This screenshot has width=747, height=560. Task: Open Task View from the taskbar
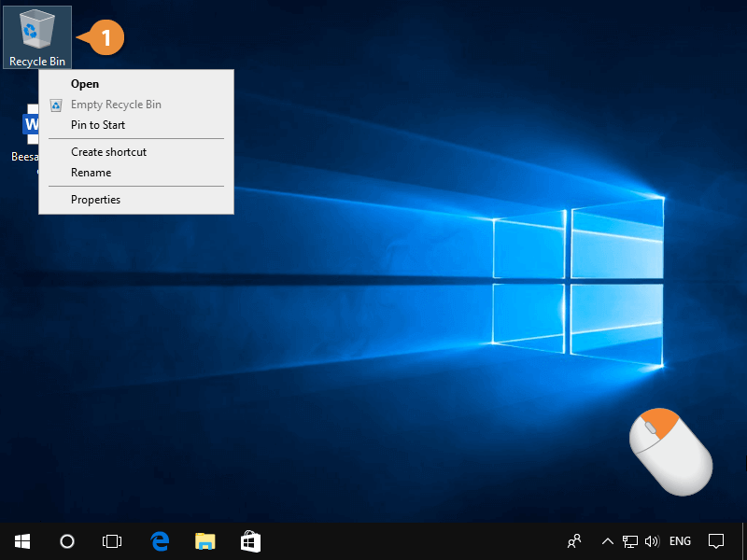pyautogui.click(x=112, y=541)
